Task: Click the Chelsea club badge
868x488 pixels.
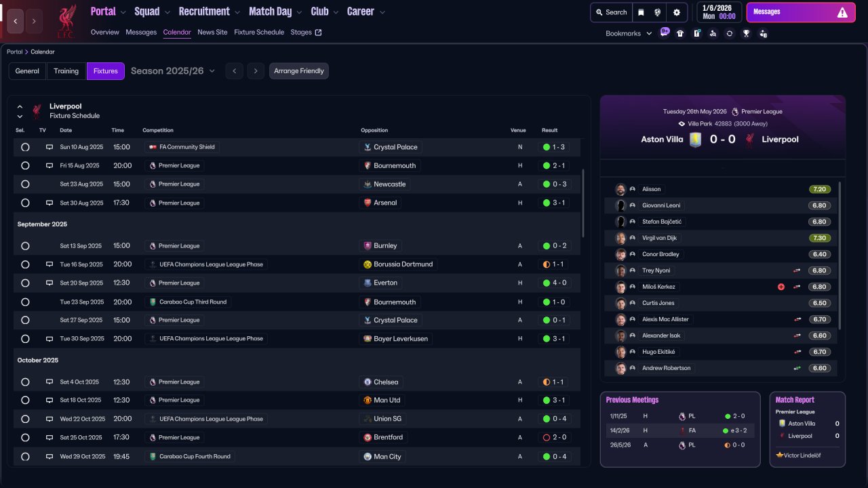Action: pyautogui.click(x=368, y=382)
